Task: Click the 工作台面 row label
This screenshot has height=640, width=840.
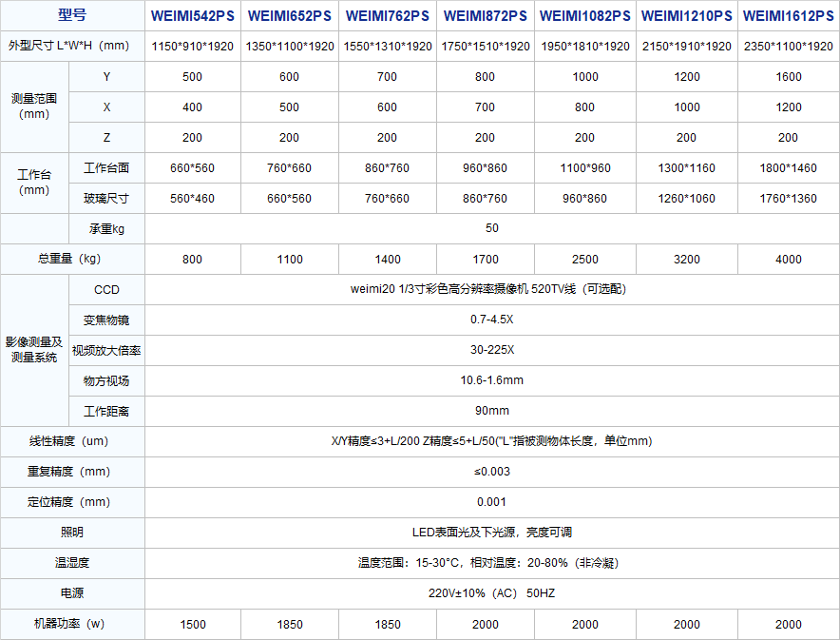Action: 106,167
